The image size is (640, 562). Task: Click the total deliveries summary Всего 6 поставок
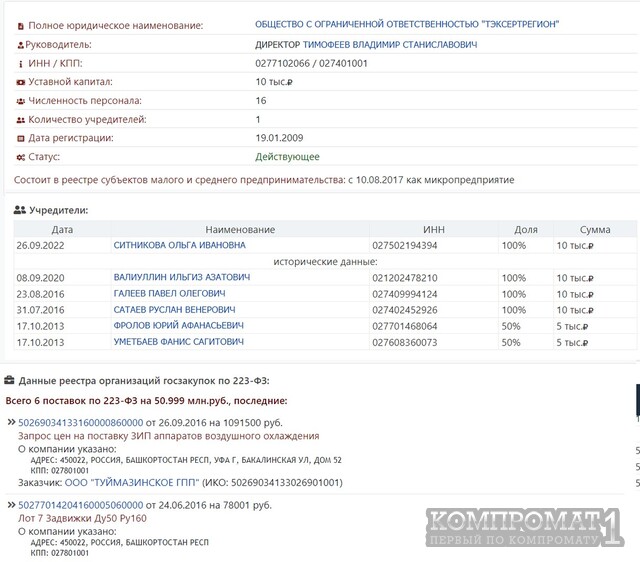tap(147, 401)
